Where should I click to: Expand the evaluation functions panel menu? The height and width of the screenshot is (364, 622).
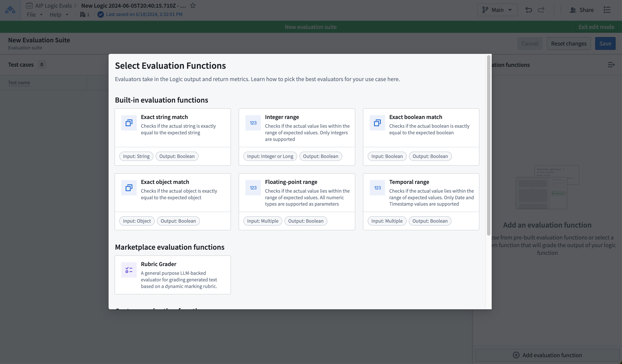[x=611, y=64]
